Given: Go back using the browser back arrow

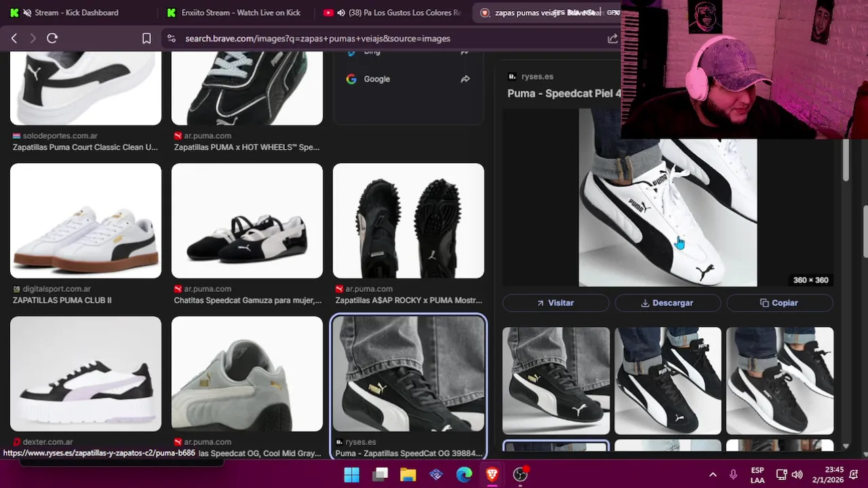Looking at the screenshot, I should (14, 39).
